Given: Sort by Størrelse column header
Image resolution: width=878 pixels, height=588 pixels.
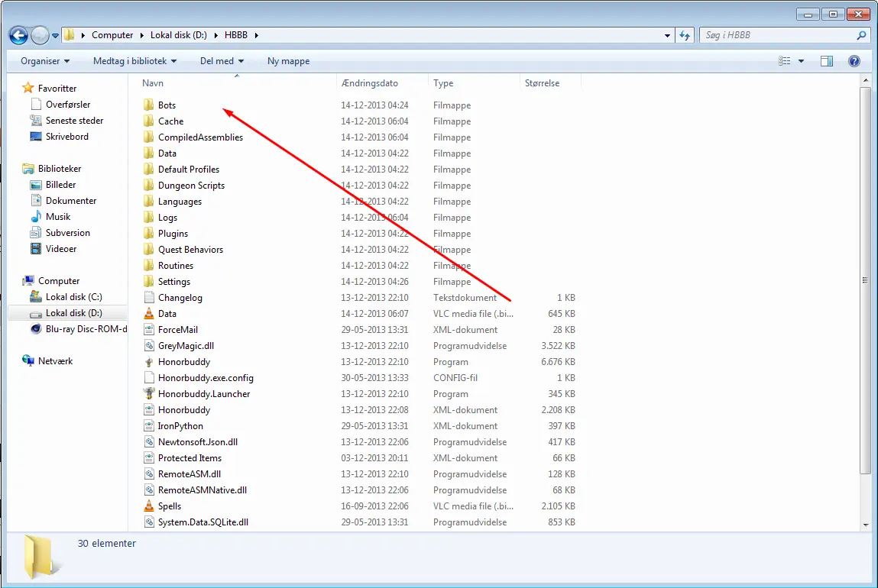Looking at the screenshot, I should 542,82.
